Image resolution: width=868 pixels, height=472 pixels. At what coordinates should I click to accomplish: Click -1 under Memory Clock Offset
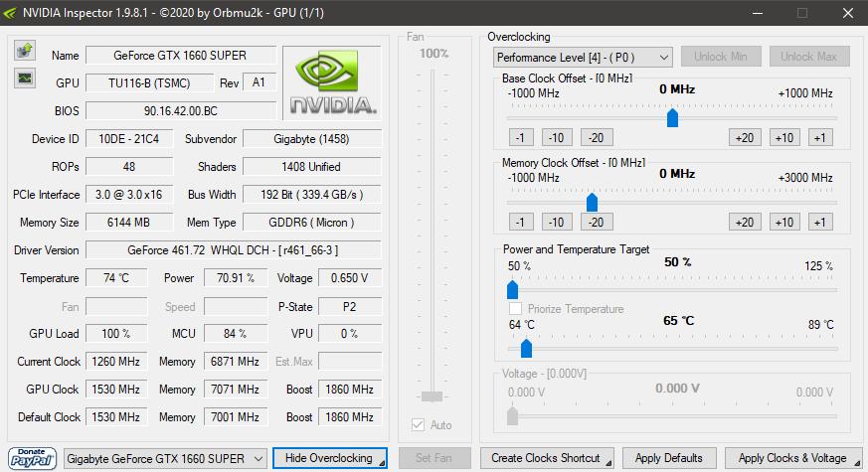click(x=520, y=223)
